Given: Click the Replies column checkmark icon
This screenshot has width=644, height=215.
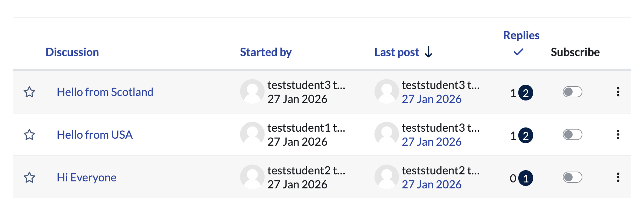Looking at the screenshot, I should 518,52.
